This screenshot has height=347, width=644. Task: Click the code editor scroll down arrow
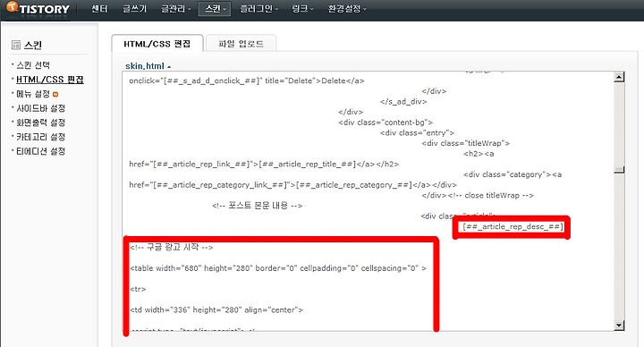click(619, 326)
